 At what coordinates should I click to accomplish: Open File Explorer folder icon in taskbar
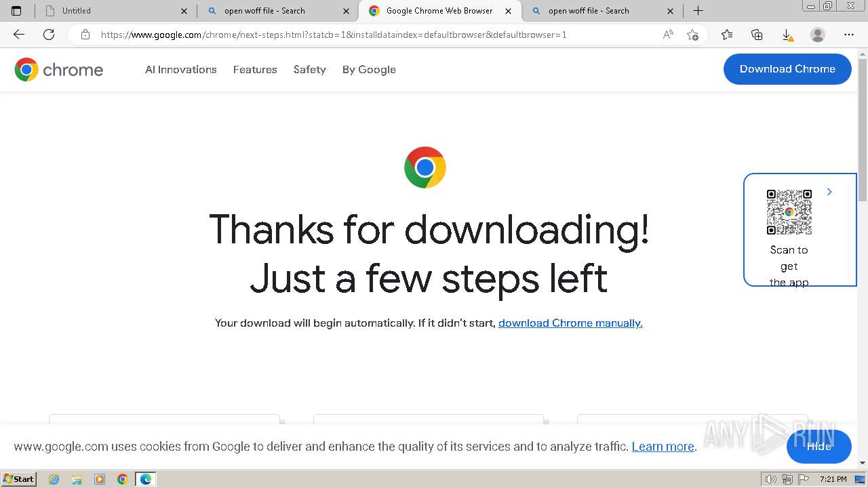click(x=77, y=479)
